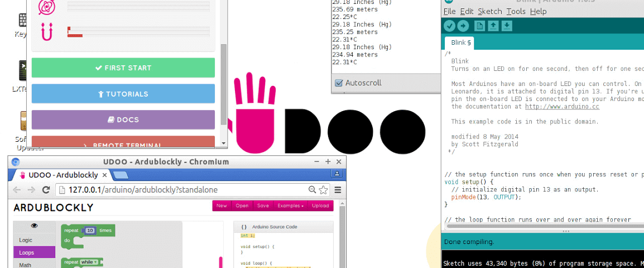Click Upload in Ardublockly
Image resolution: width=644 pixels, height=268 pixels.
[x=320, y=205]
